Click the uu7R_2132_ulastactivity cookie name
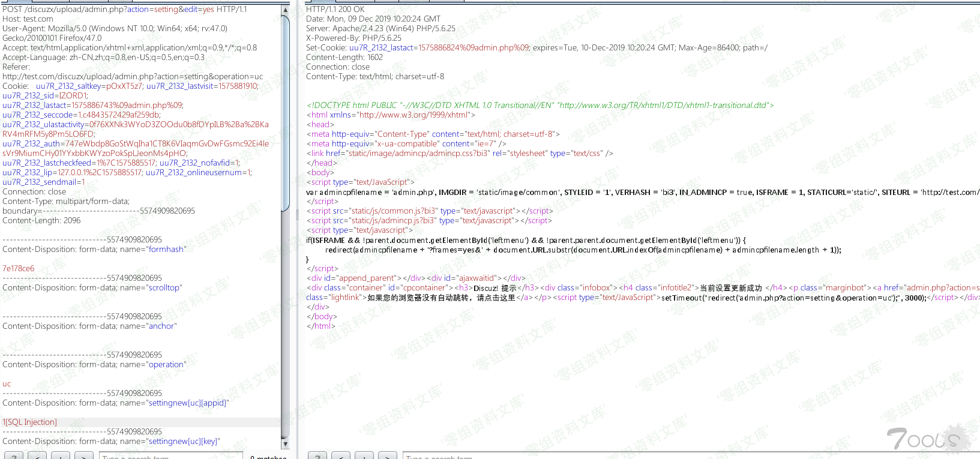The width and height of the screenshot is (980, 459). [44, 124]
